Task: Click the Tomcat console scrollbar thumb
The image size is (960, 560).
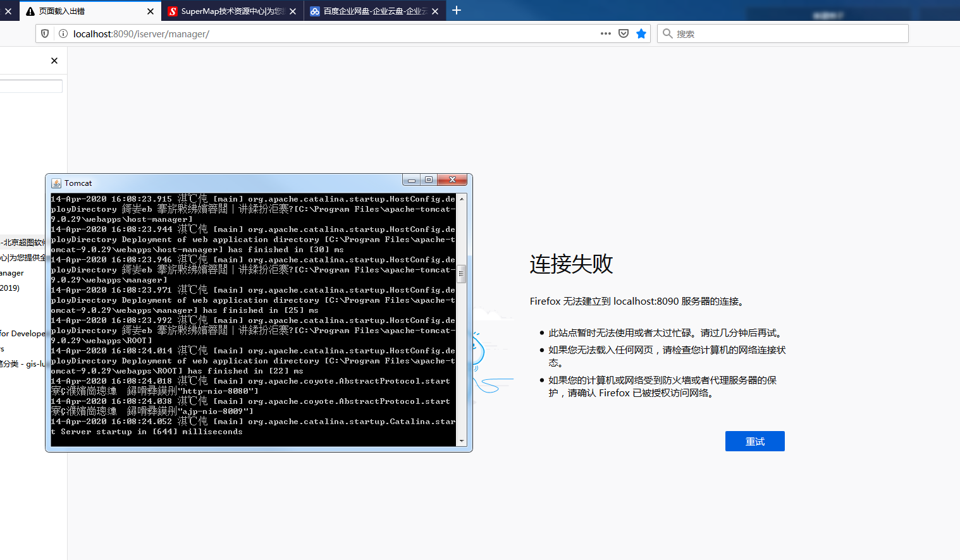Action: 462,274
